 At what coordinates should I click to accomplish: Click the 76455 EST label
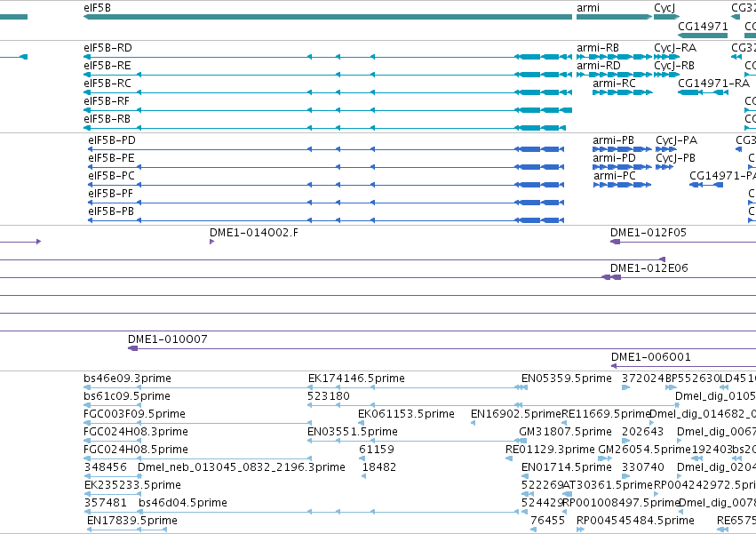[547, 521]
